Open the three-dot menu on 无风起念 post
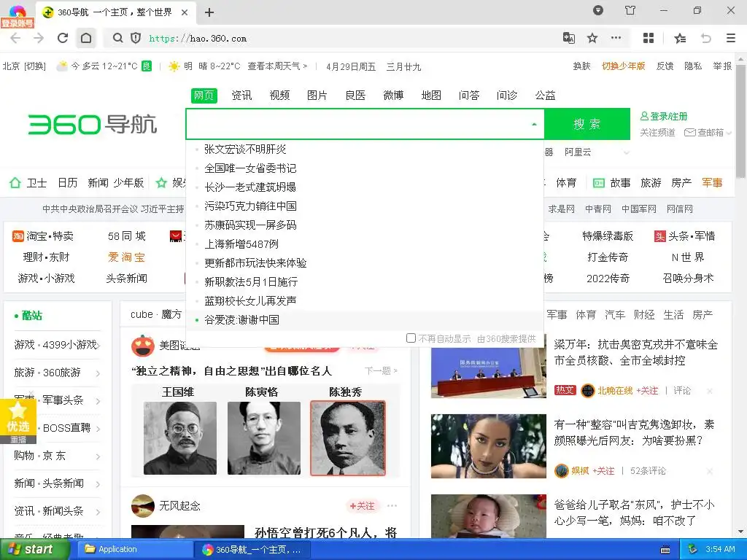 pyautogui.click(x=392, y=506)
